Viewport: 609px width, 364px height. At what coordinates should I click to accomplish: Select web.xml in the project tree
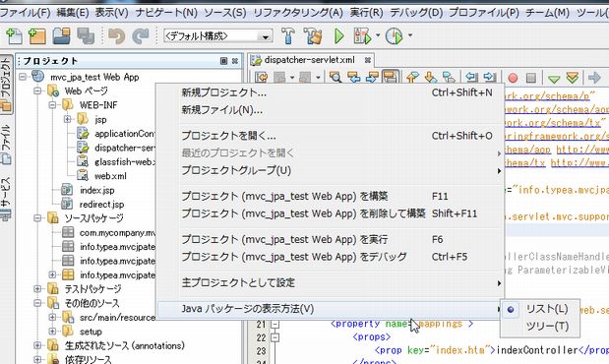pos(111,176)
